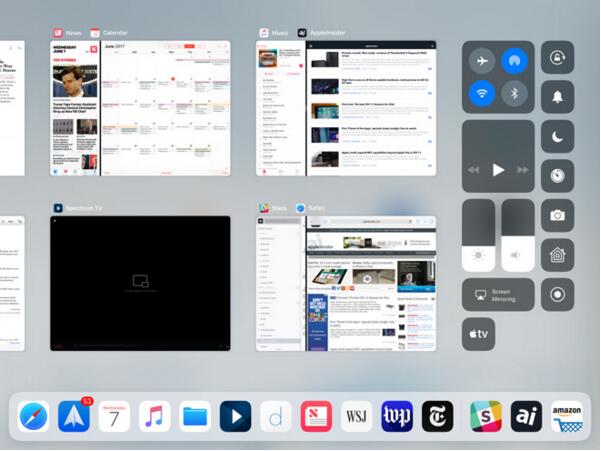Start screen recording
The height and width of the screenshot is (451, 601).
(557, 295)
